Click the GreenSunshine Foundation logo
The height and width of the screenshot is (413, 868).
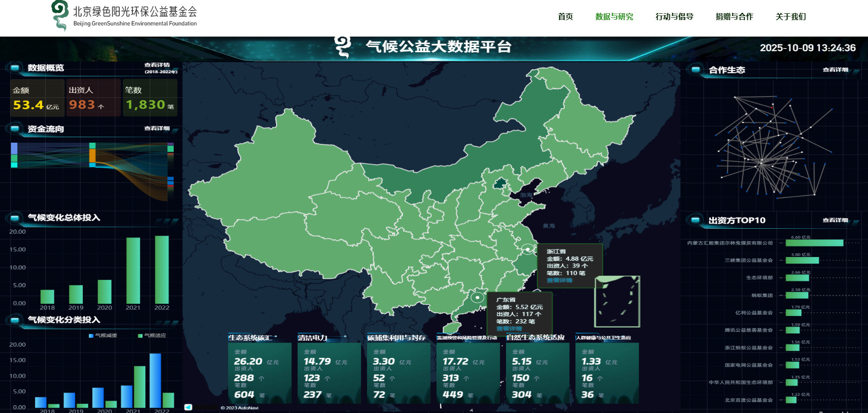(x=60, y=16)
